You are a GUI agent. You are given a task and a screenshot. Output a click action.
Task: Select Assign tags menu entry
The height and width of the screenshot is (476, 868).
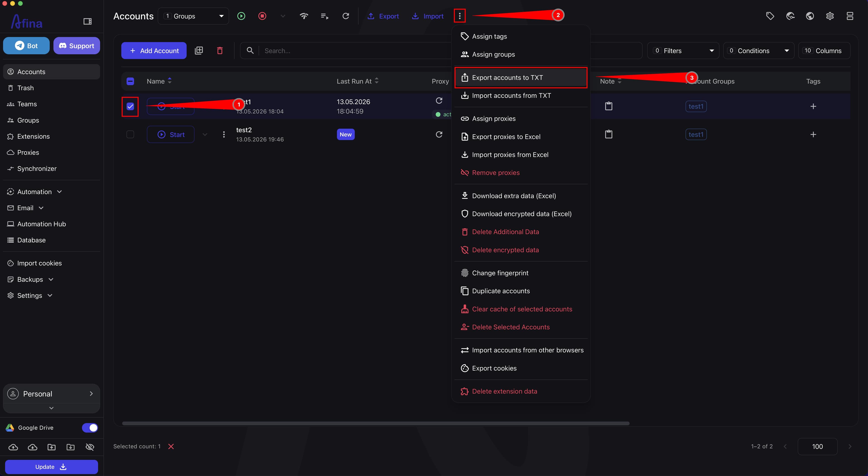[x=521, y=36]
